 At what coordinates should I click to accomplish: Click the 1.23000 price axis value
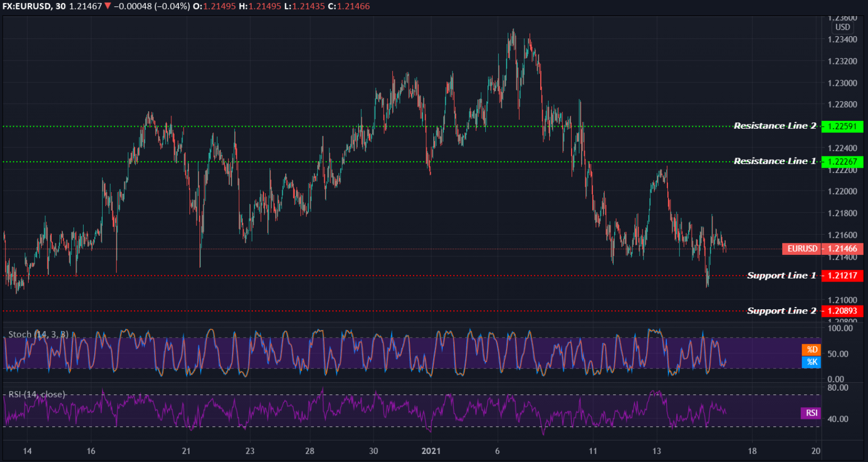coord(842,83)
